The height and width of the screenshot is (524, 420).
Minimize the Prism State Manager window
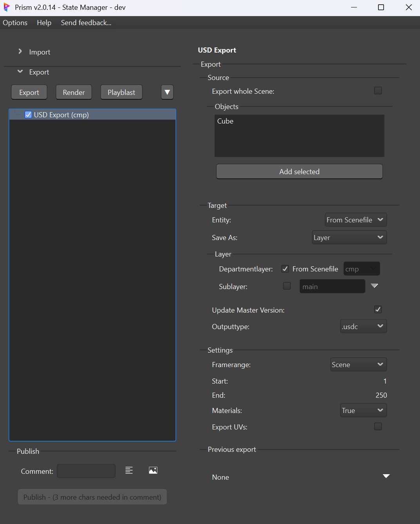pyautogui.click(x=354, y=7)
